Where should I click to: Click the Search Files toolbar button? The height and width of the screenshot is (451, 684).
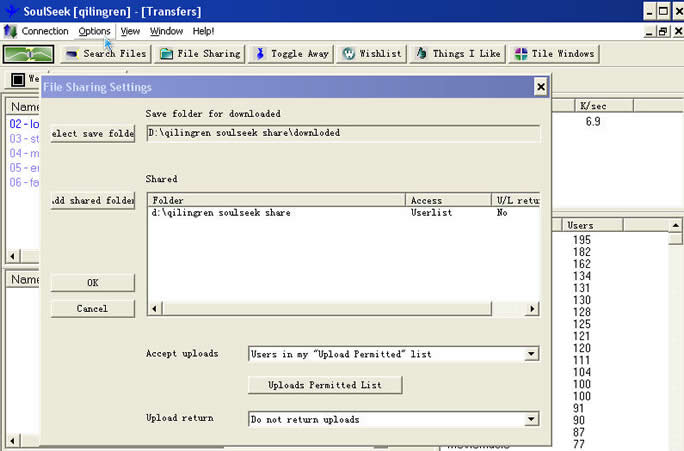click(106, 54)
